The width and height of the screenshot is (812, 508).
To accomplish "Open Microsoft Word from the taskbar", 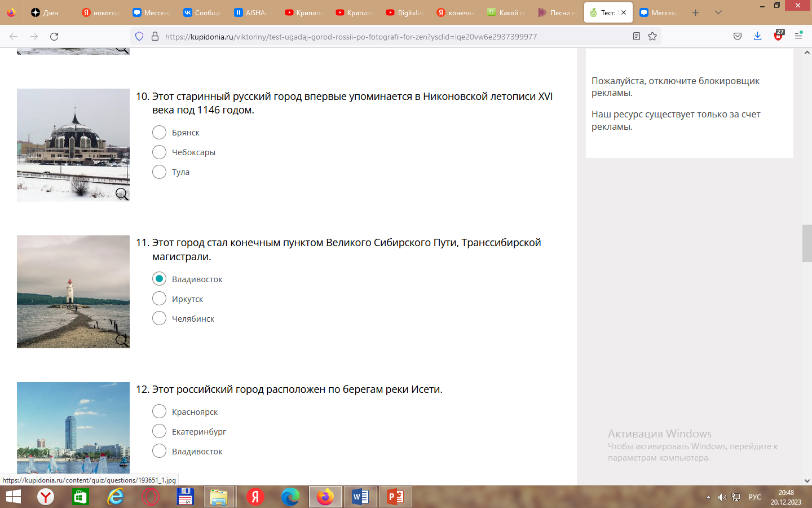I will (360, 497).
